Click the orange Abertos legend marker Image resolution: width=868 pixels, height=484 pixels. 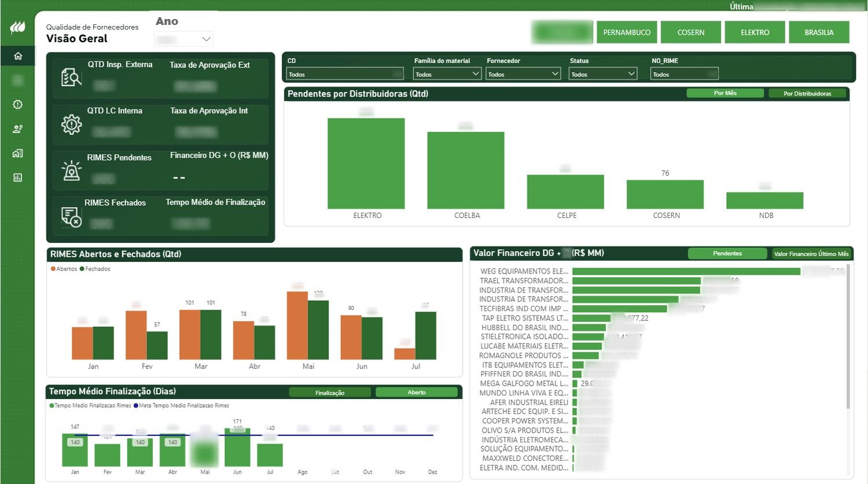pyautogui.click(x=53, y=269)
